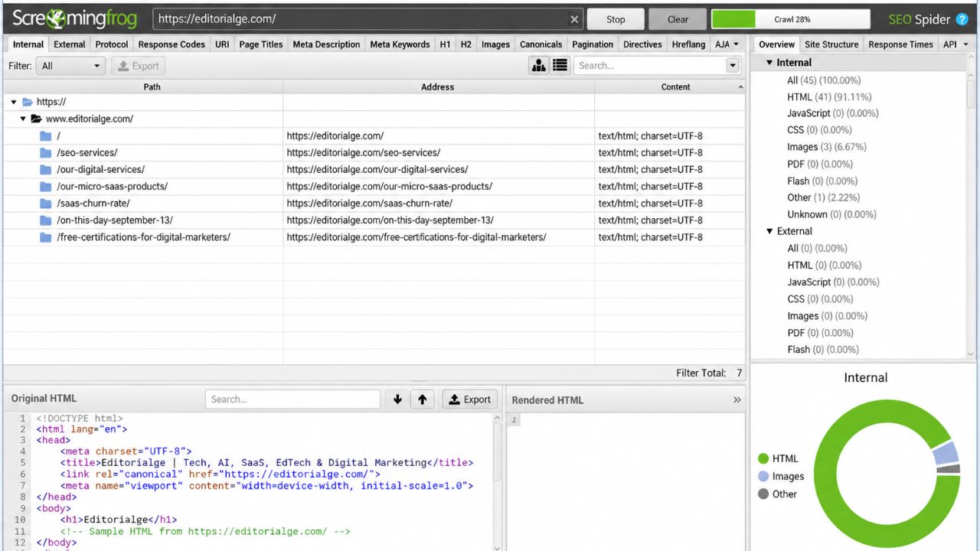Click the Clear button
Screen dimensions: 980x551
[678, 19]
